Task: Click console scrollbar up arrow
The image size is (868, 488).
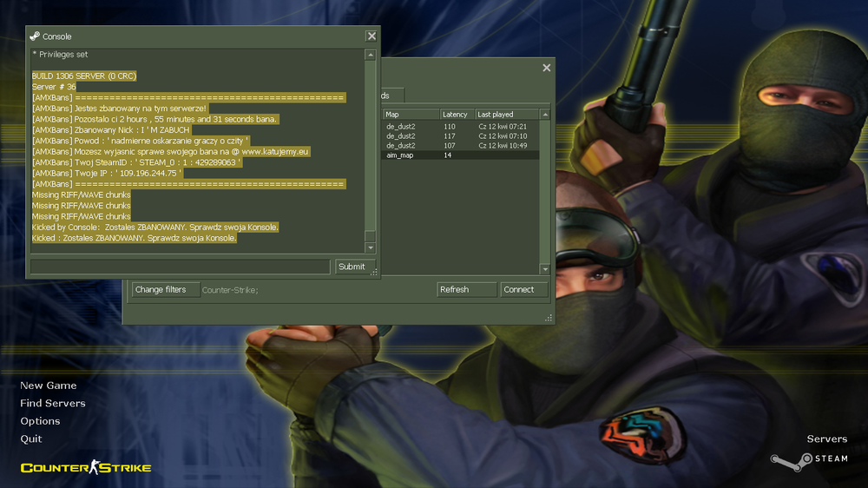Action: coord(371,55)
